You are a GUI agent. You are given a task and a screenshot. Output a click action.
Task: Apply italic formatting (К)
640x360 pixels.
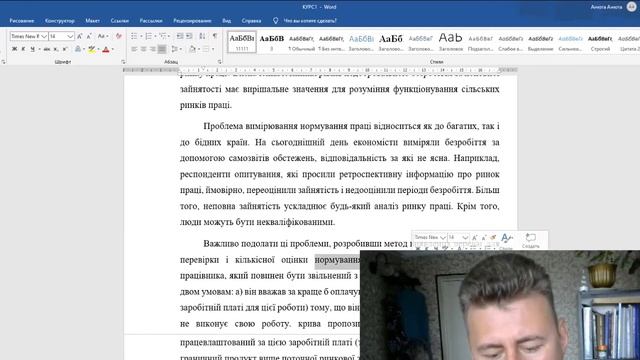tap(23, 49)
